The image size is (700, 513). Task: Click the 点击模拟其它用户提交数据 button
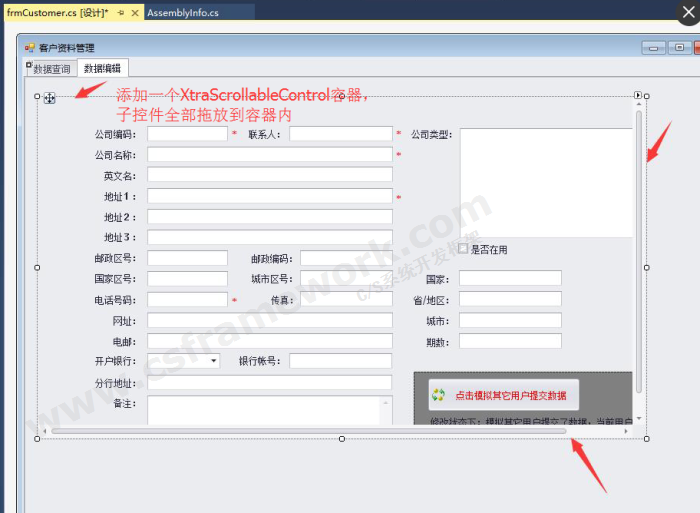(504, 395)
